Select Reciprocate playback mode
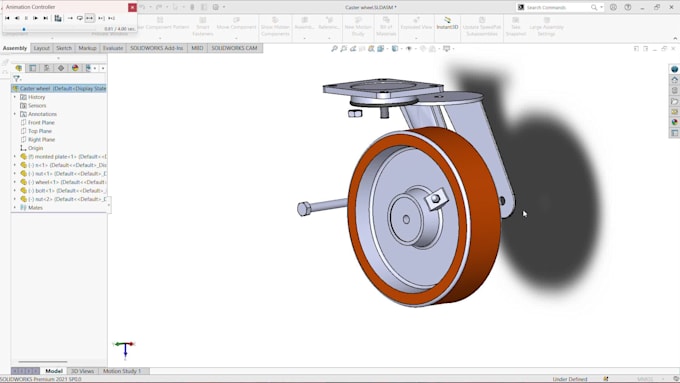Image resolution: width=680 pixels, height=383 pixels. pos(90,18)
